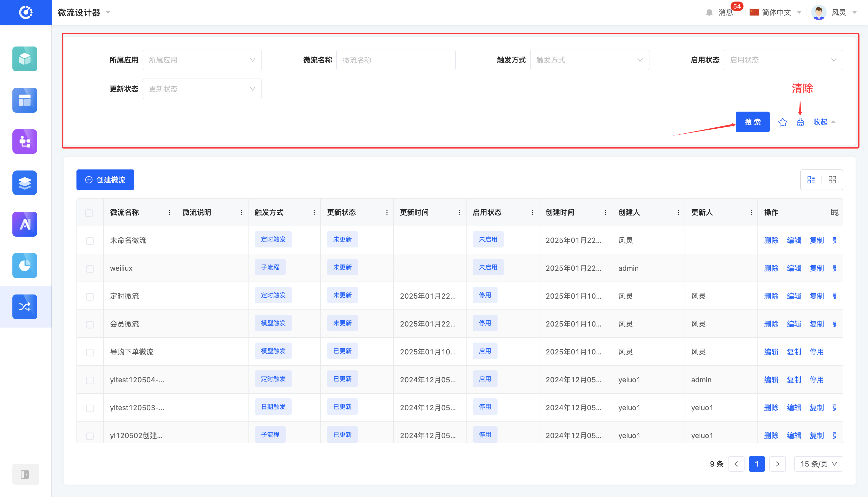This screenshot has width=868, height=497.
Task: Open 微流名称 column options menu
Action: [x=169, y=212]
